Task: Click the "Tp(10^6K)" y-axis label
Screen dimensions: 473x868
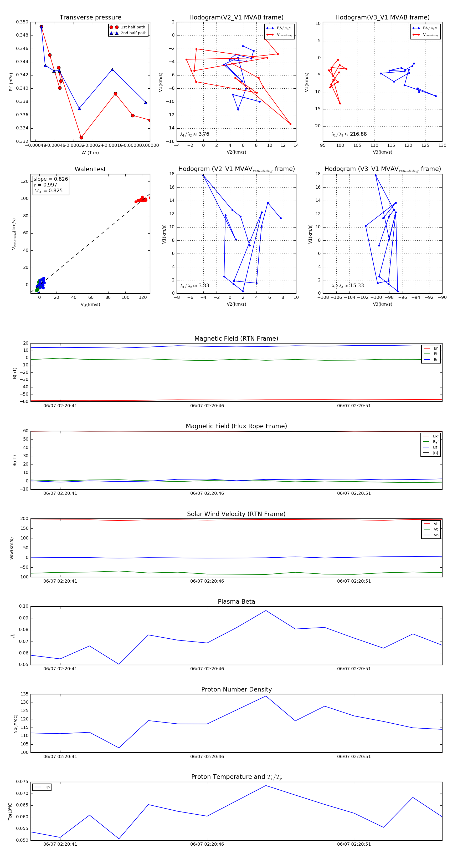Action: click(x=11, y=811)
